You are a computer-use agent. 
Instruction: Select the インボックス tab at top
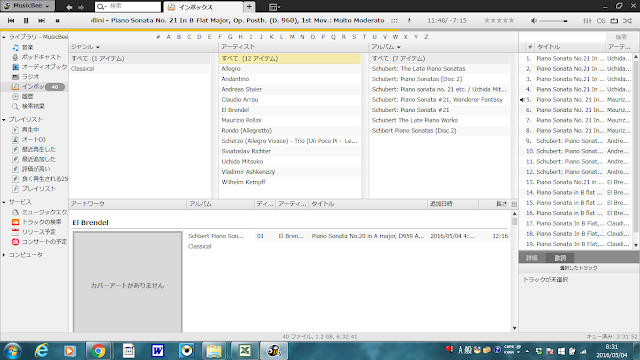[203, 7]
